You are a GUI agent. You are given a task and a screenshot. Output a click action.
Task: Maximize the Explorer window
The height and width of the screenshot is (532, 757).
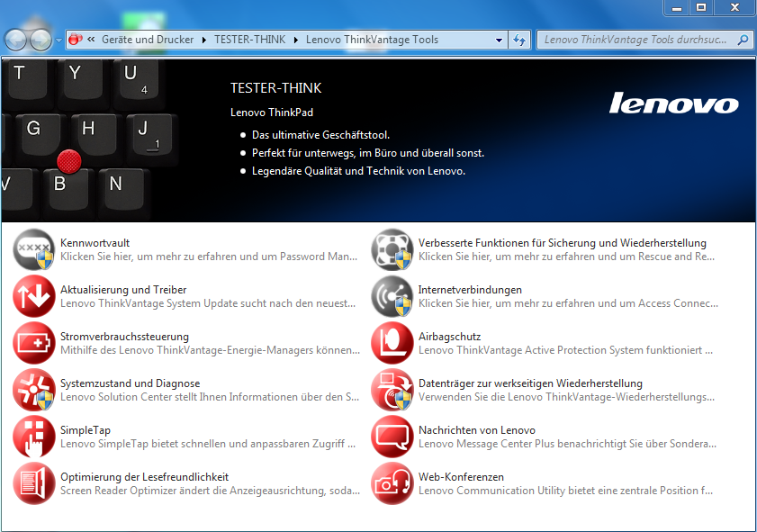coord(701,8)
